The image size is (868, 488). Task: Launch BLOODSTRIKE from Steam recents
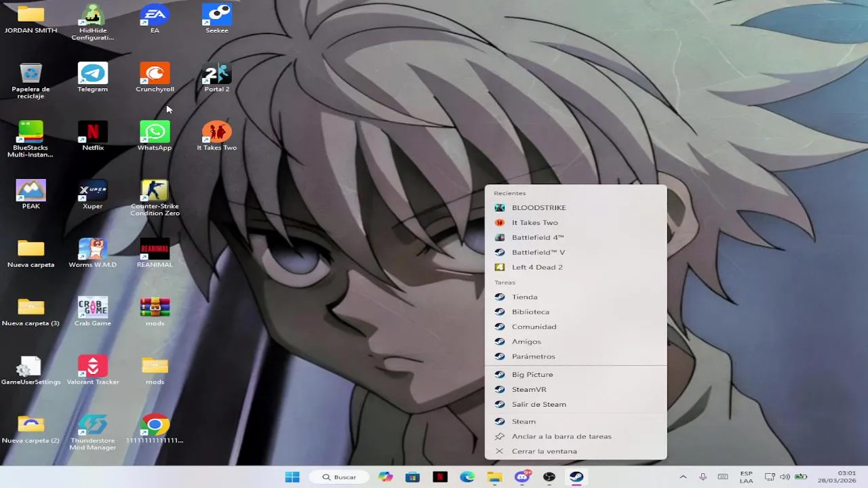click(576, 207)
